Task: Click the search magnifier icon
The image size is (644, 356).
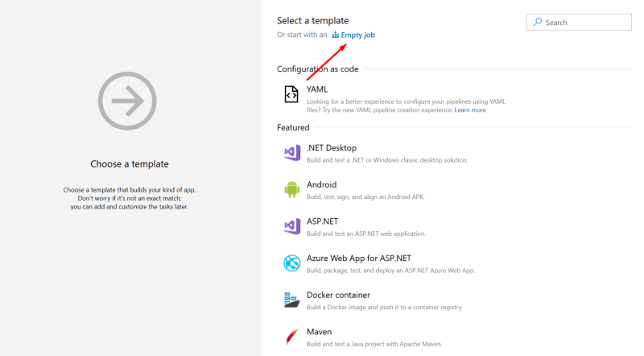Action: 537,23
